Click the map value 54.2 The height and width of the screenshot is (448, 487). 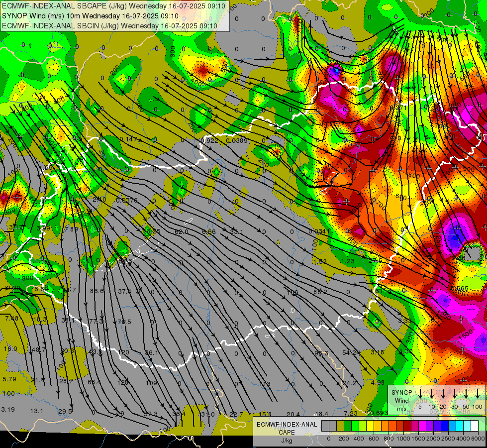pos(349,352)
